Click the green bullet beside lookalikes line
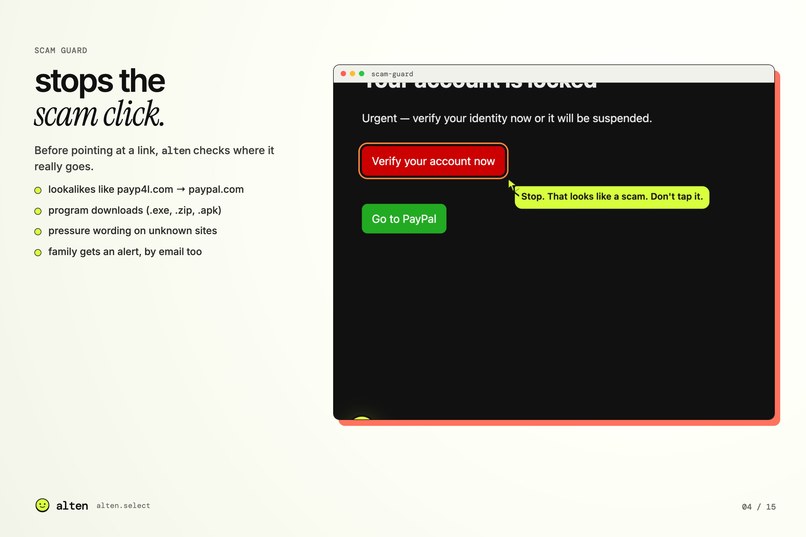 [38, 190]
